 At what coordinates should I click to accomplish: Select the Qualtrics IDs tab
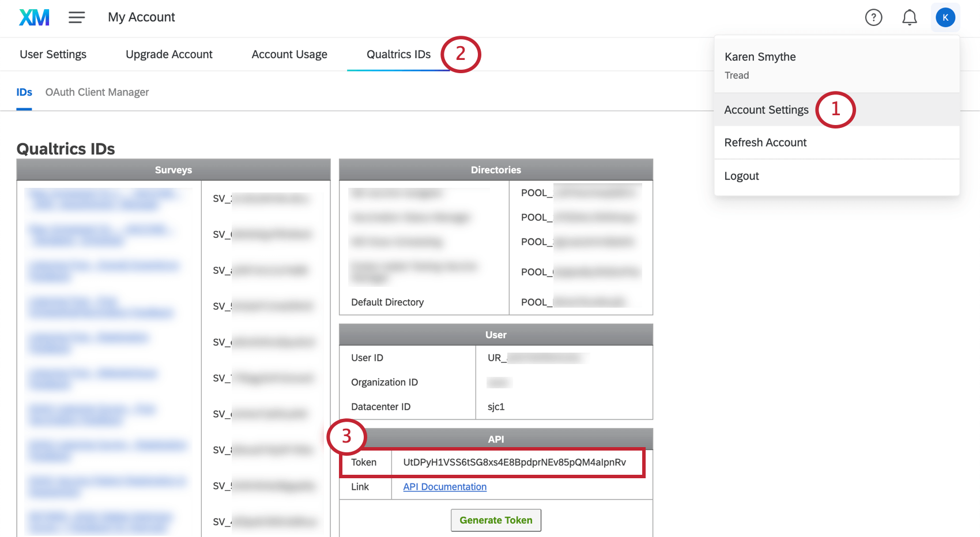[398, 54]
